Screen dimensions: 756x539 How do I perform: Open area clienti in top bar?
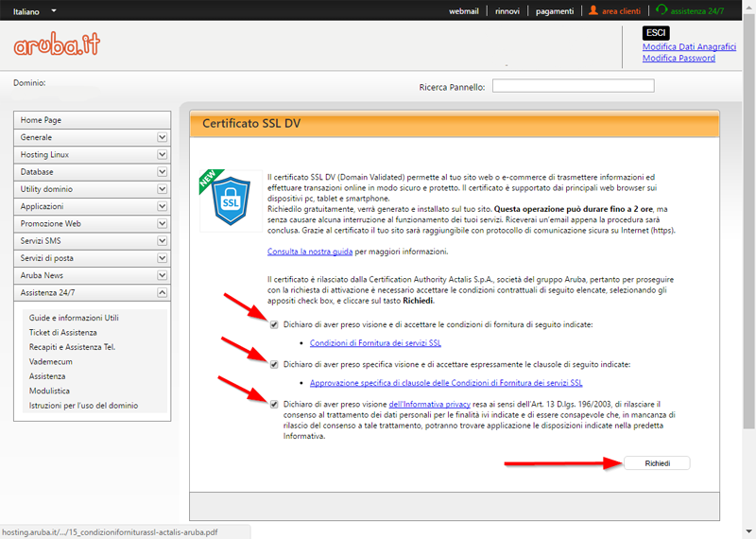tap(621, 11)
